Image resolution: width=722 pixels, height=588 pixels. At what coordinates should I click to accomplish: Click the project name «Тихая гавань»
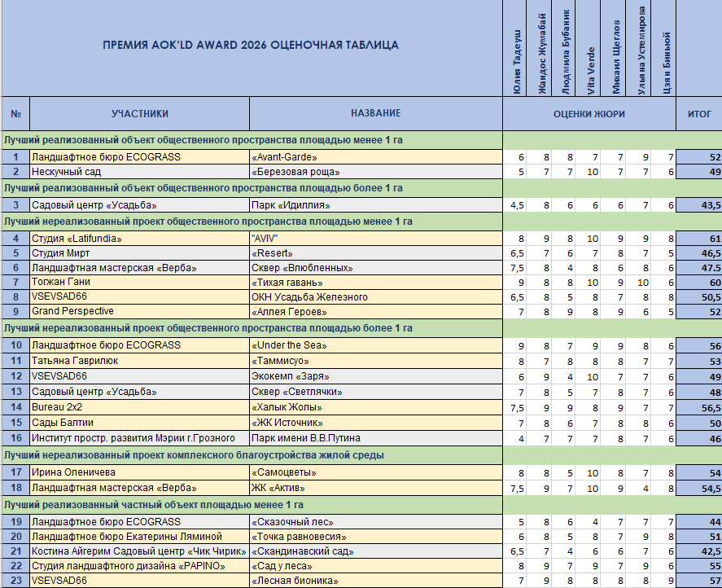tap(375, 282)
